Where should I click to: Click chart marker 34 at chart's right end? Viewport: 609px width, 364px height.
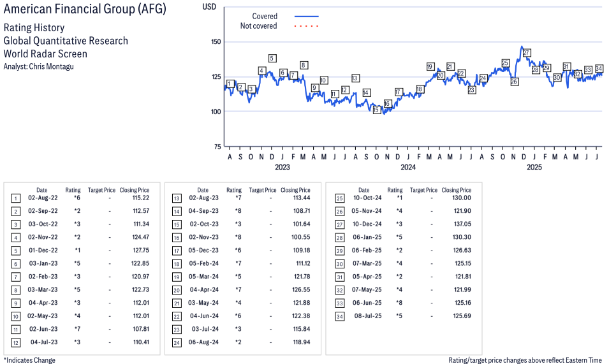[x=599, y=69]
